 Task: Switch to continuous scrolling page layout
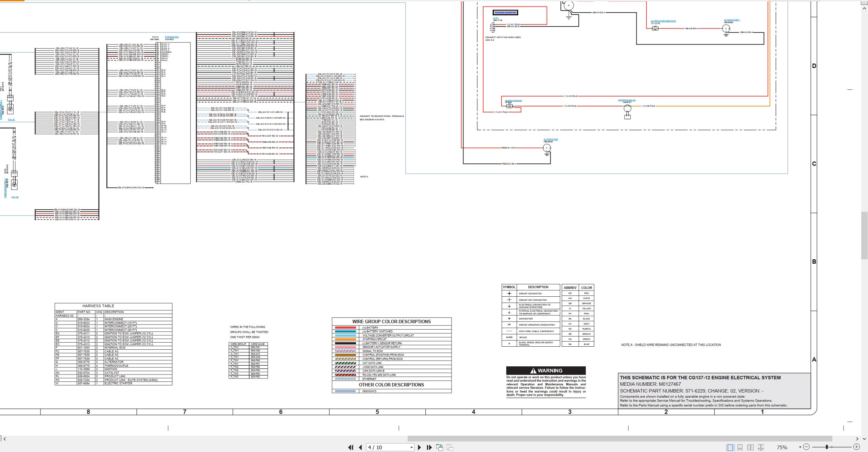[x=740, y=447]
